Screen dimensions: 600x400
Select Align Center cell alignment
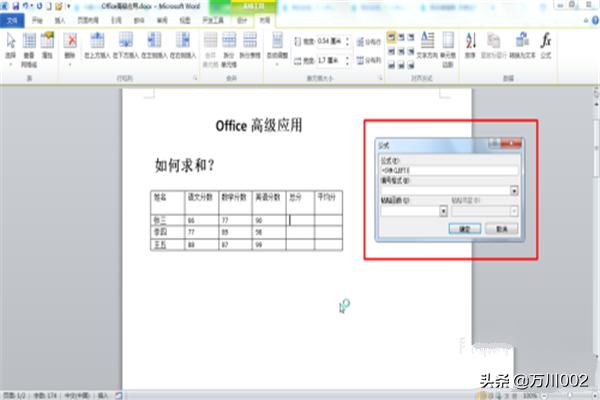coord(401,51)
